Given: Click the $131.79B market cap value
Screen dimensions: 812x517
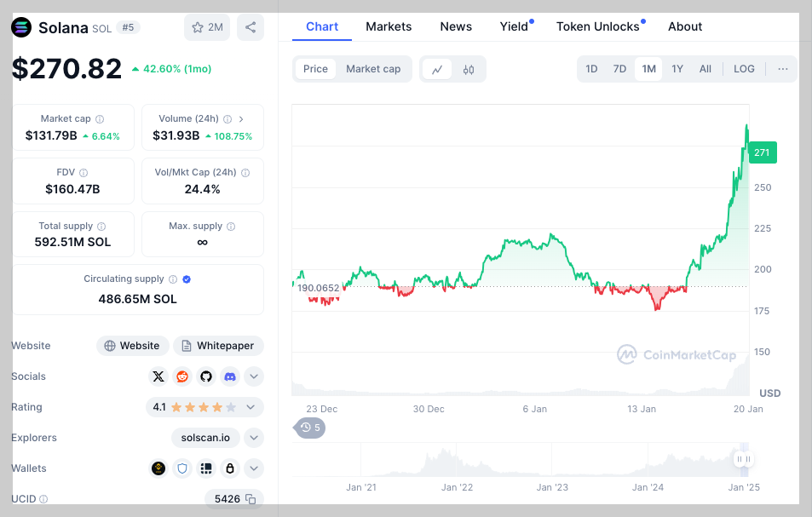Looking at the screenshot, I should [x=51, y=136].
